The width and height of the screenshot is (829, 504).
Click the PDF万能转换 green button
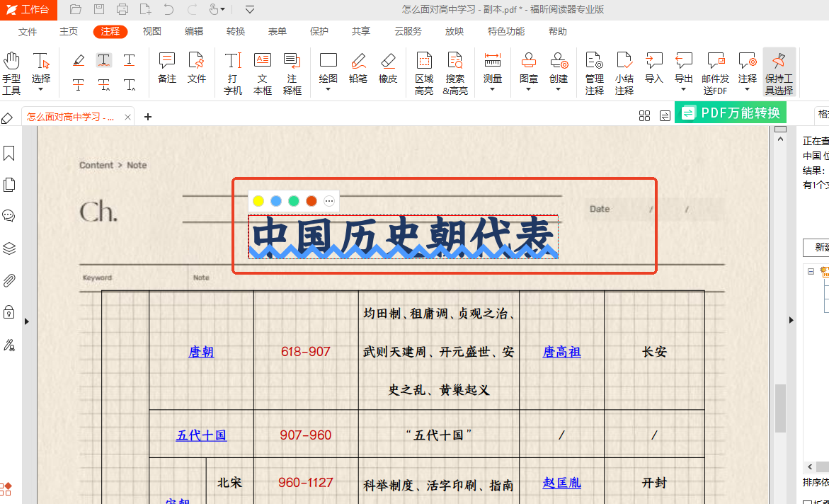[x=731, y=113]
